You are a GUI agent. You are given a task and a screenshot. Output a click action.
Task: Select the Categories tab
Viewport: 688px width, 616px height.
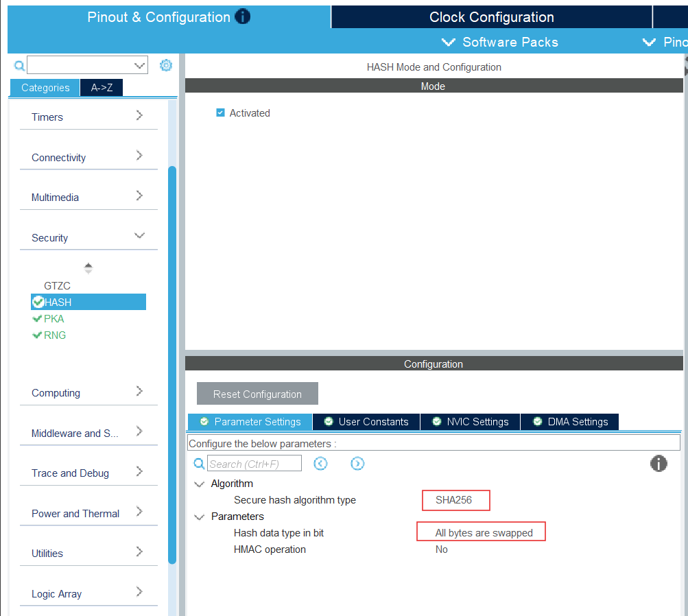pos(45,87)
